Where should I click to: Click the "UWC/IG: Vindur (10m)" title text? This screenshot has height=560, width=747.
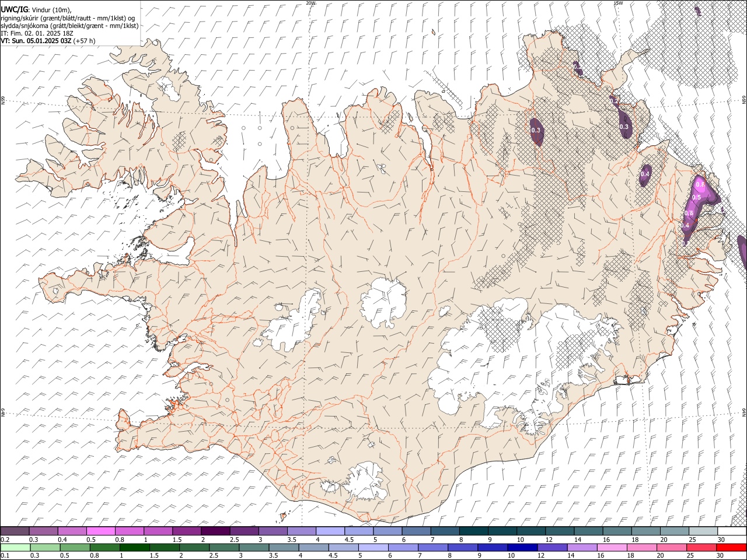click(x=36, y=10)
